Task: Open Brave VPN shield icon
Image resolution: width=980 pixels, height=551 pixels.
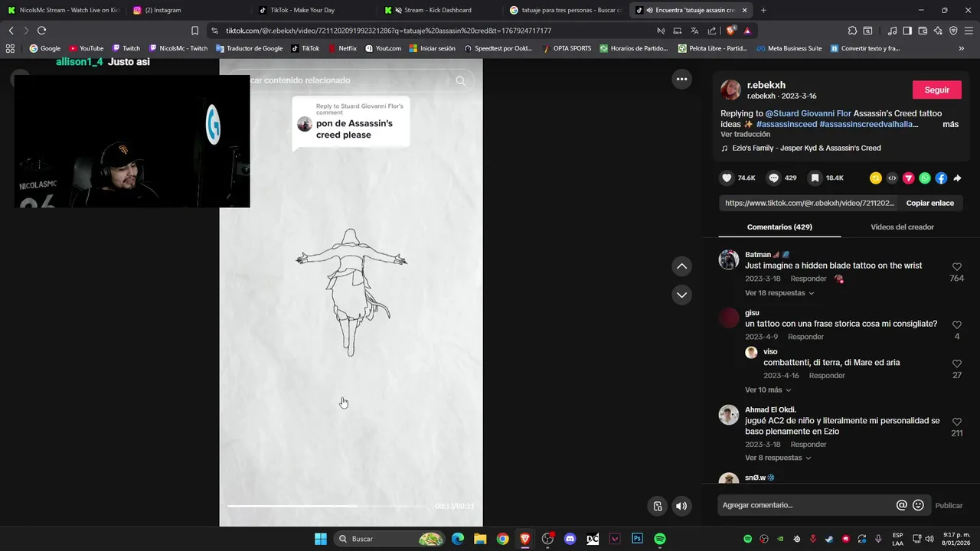Action: (x=953, y=31)
